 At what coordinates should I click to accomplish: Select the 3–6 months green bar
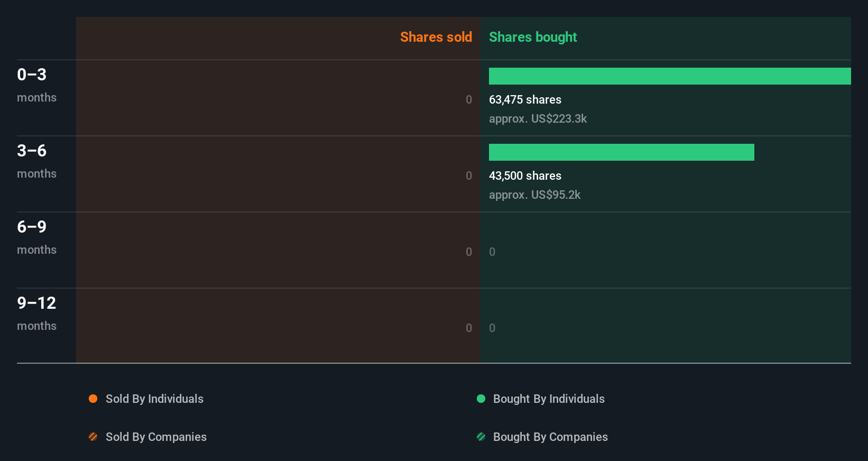[621, 152]
